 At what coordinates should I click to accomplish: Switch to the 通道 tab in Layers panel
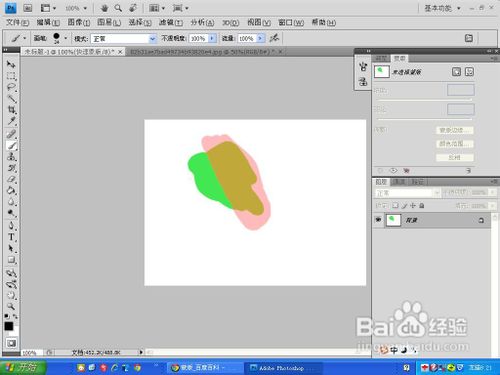click(399, 182)
